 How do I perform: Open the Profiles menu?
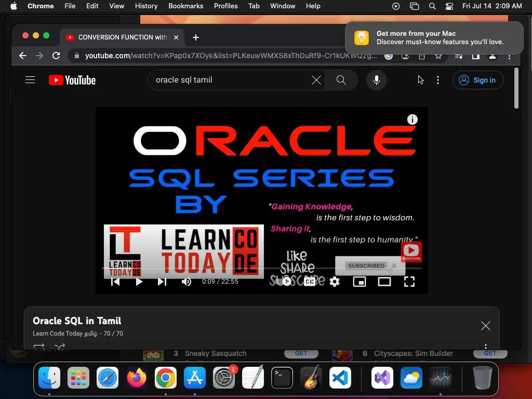pos(225,6)
